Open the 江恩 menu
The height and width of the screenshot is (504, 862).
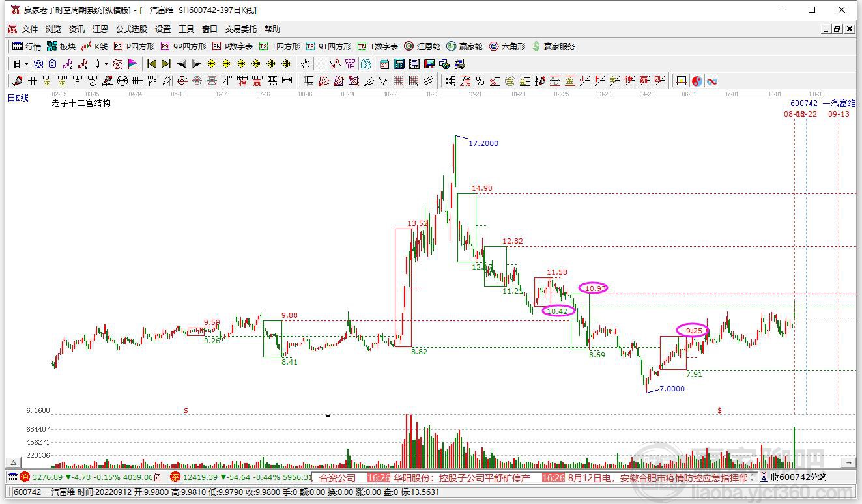[x=100, y=29]
